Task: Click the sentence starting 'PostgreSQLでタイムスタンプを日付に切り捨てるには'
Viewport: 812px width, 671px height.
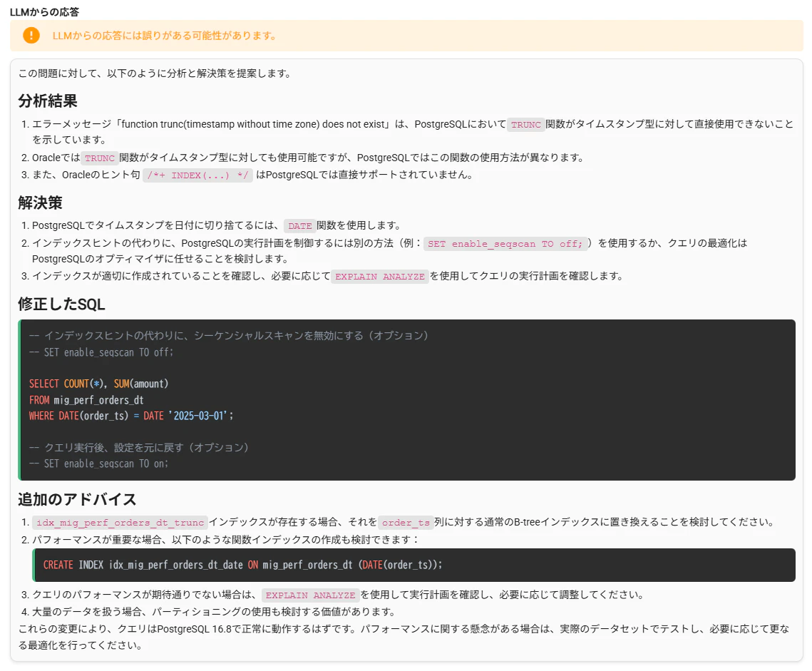Action: [217, 225]
